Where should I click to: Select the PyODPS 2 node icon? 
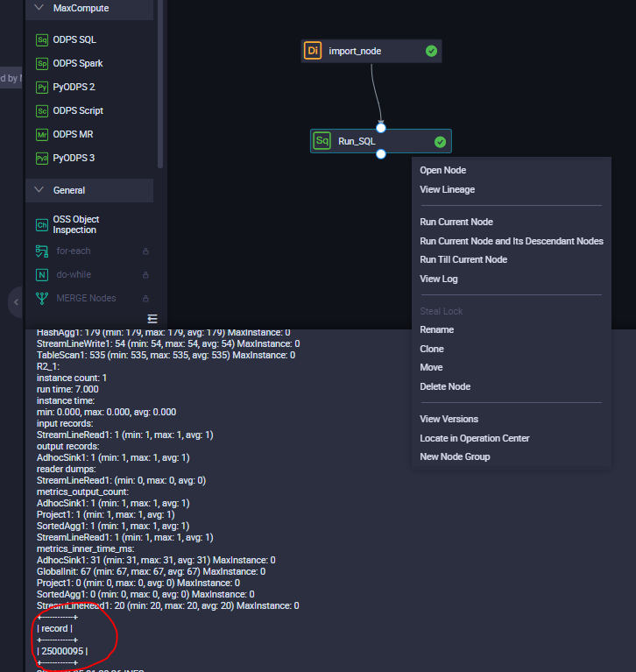pyautogui.click(x=42, y=87)
